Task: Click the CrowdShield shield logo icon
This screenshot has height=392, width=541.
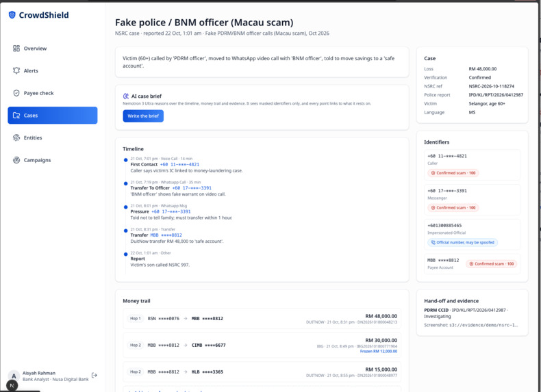Action: pyautogui.click(x=12, y=15)
